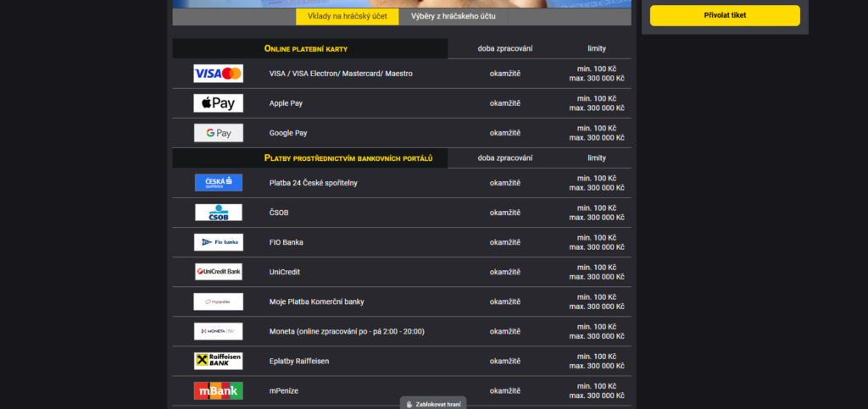Click okamžitě in the UniCredit row
Screen dimensions: 868x409
point(505,272)
